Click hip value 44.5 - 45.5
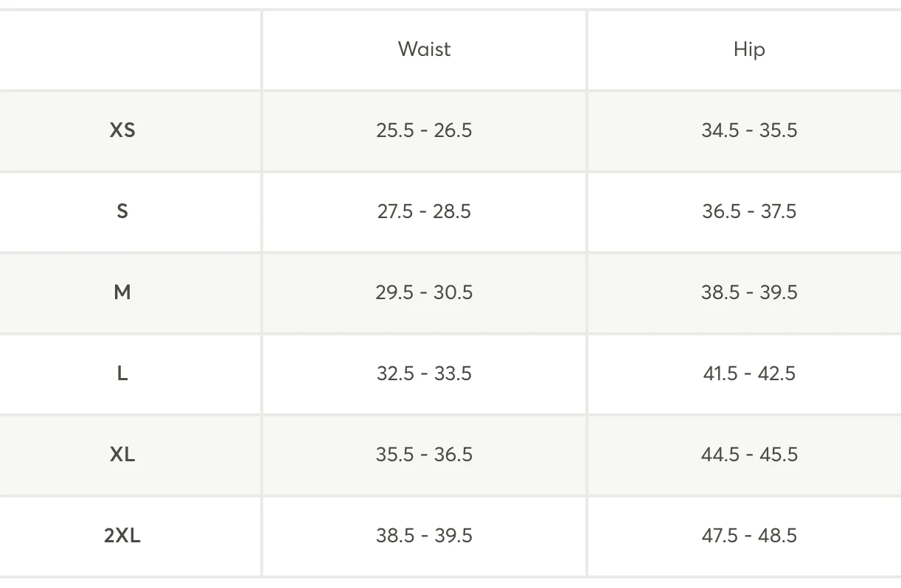The width and height of the screenshot is (901, 588). point(749,455)
